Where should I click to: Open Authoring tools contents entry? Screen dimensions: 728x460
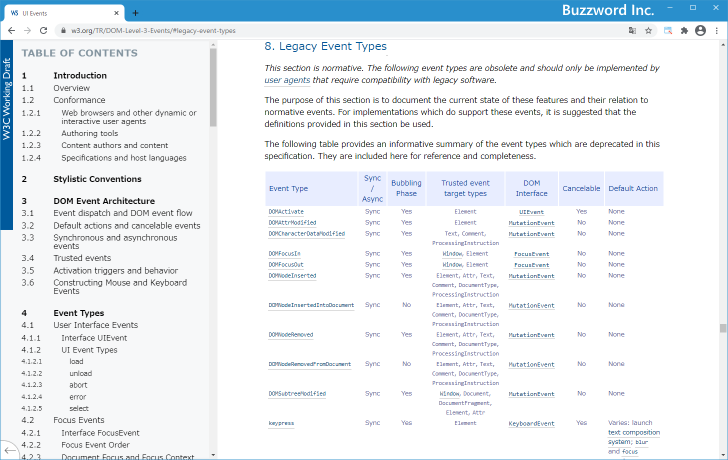click(90, 133)
